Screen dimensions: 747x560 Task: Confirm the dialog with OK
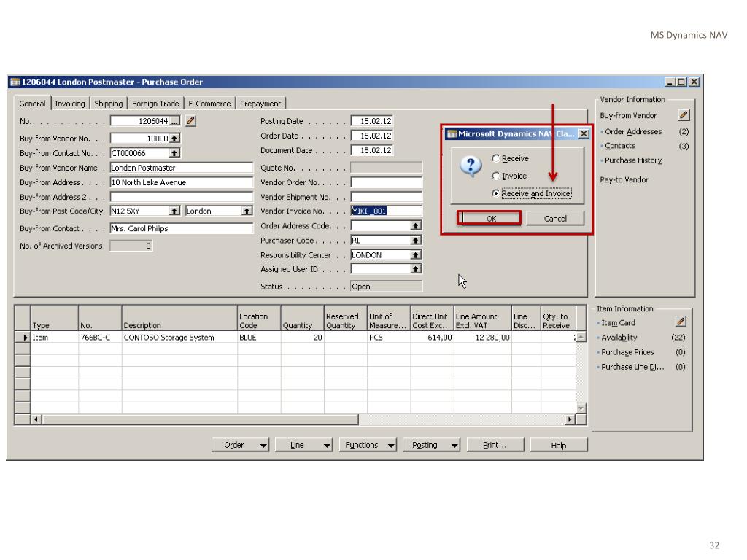pyautogui.click(x=489, y=218)
